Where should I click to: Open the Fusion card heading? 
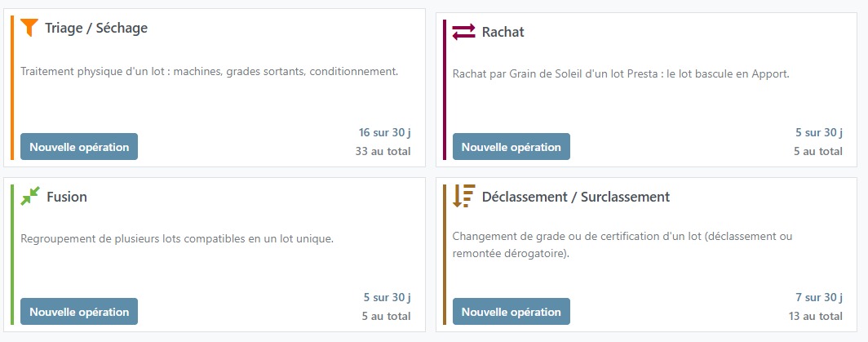[x=67, y=197]
